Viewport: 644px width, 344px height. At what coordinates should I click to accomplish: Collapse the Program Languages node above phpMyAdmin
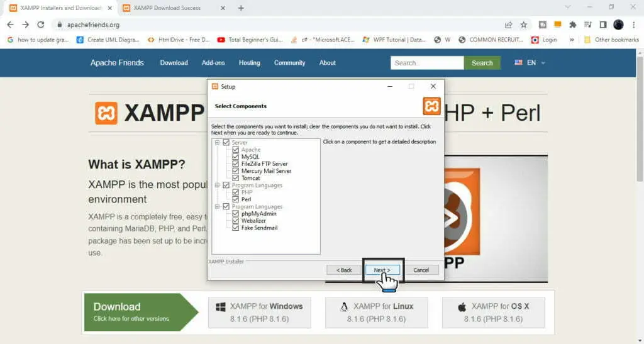pyautogui.click(x=217, y=206)
